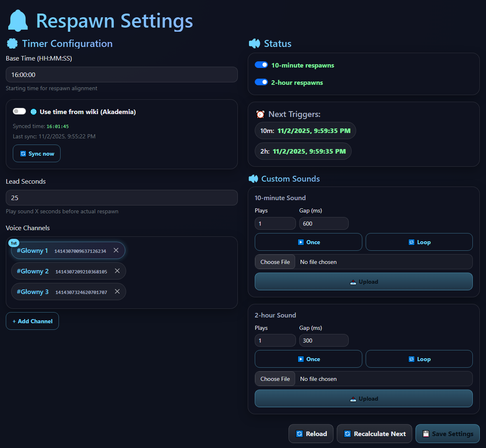Enable the Use time from wiki toggle
Screen dimensions: 486x448
(19, 111)
